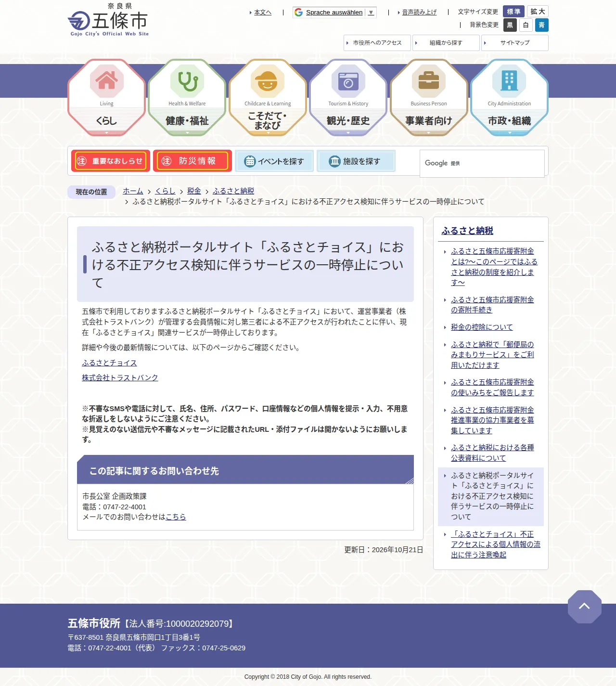
Task: Click the building icon in 施設を探す
Action: pyautogui.click(x=335, y=161)
